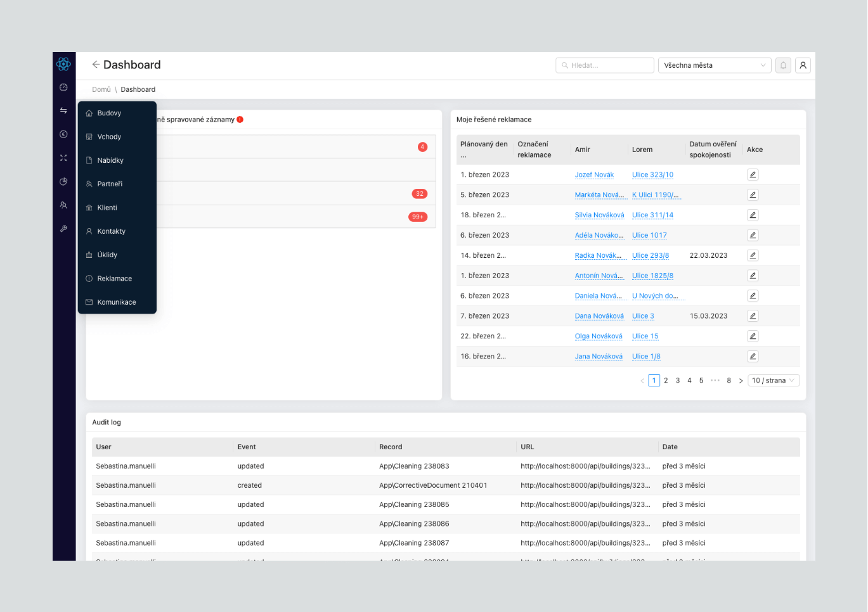Click the expand arrows sidebar icon
The width and height of the screenshot is (868, 612).
tap(63, 158)
